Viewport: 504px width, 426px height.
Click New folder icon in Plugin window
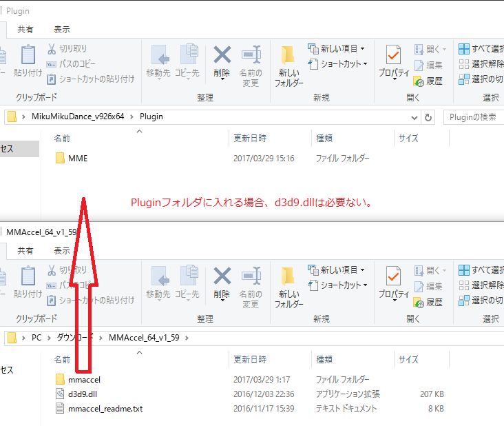click(x=288, y=54)
